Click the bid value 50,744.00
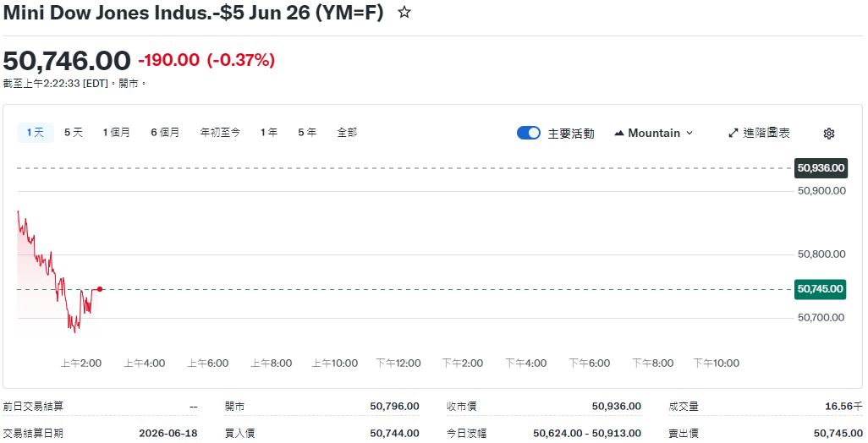The width and height of the screenshot is (868, 443). tap(395, 433)
